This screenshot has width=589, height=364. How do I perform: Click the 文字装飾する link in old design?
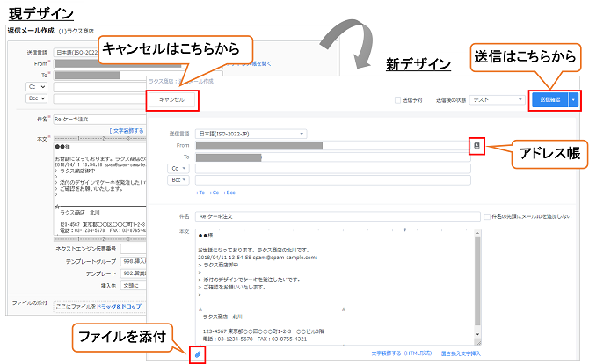(127, 131)
